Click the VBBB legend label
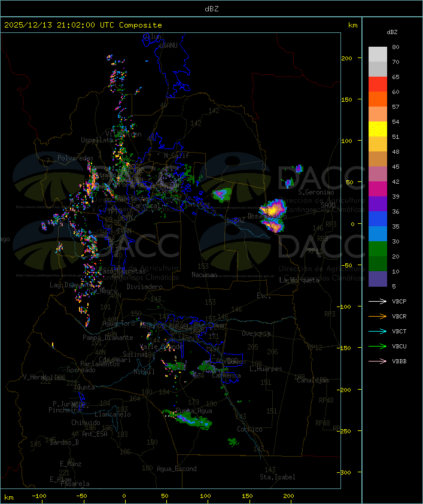 pos(399,362)
